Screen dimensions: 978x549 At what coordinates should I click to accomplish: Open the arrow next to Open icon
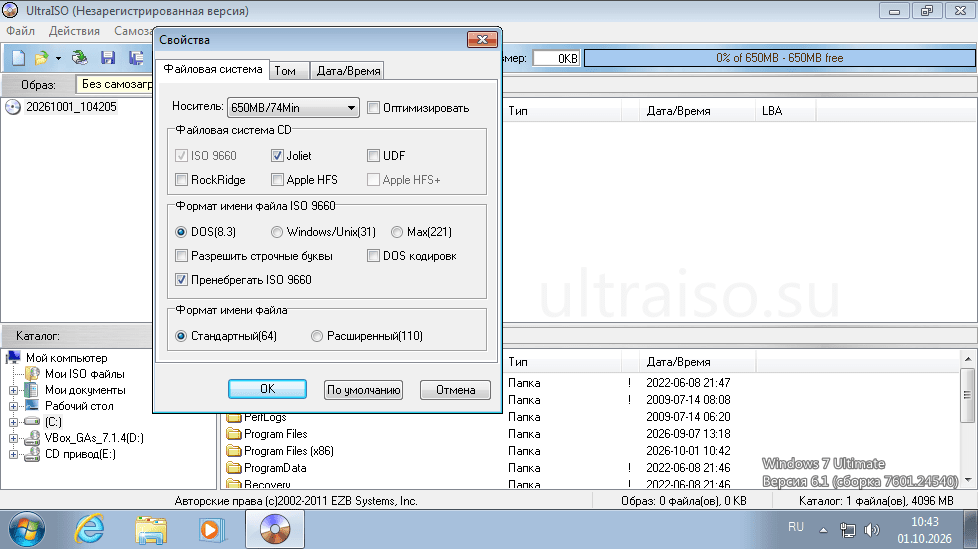pos(58,59)
